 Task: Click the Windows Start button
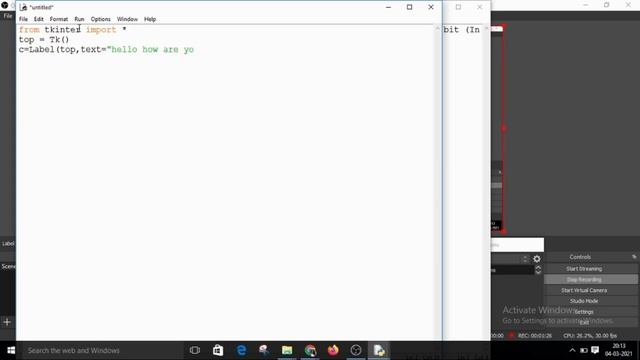[11, 350]
